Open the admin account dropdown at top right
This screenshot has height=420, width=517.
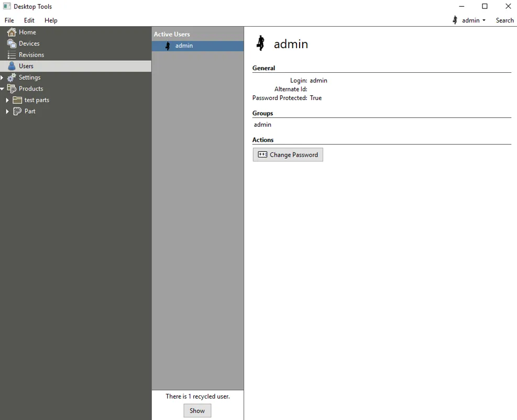(470, 20)
